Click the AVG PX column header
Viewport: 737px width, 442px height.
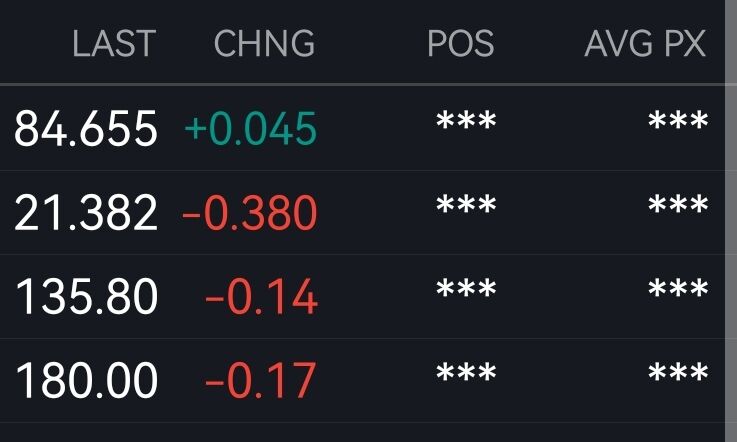click(645, 43)
